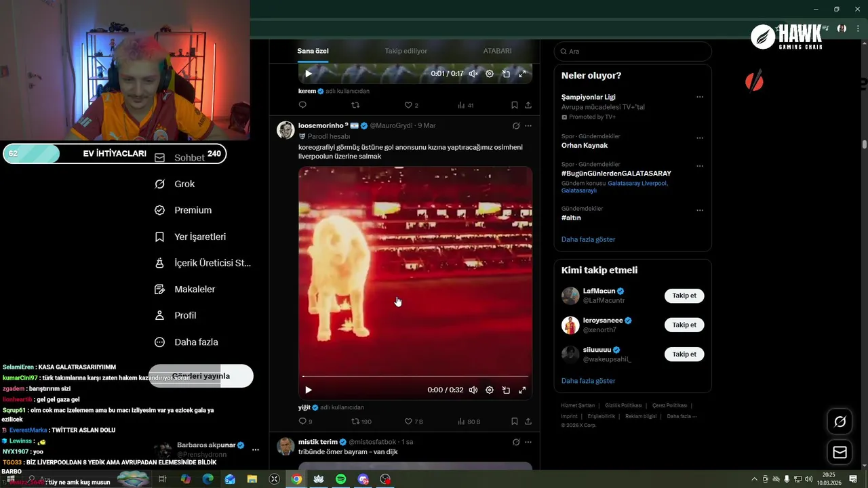The width and height of the screenshot is (868, 488).
Task: Show more under Kimi takip etmeli
Action: (x=589, y=381)
